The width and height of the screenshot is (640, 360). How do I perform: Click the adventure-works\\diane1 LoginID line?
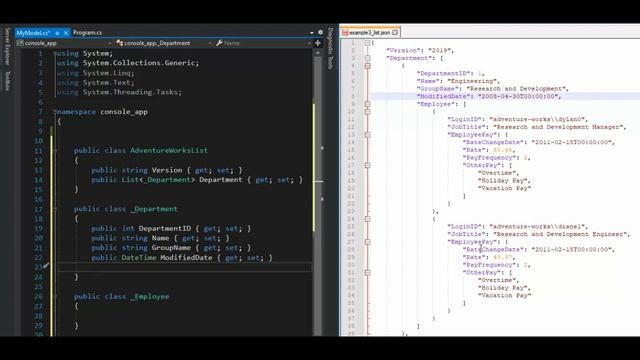[x=518, y=226]
